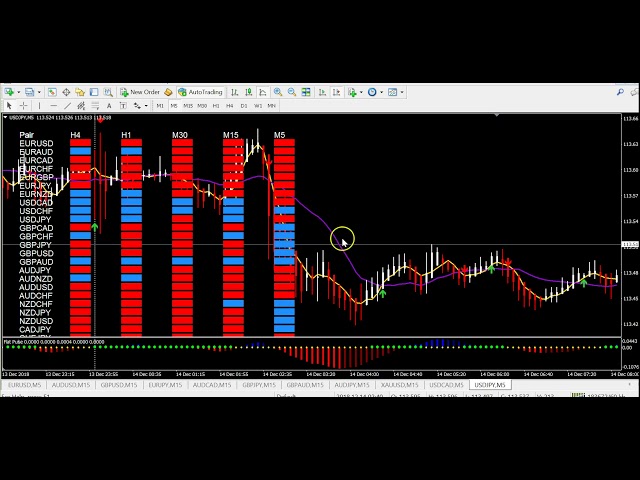The height and width of the screenshot is (480, 640).
Task: Click the zoom in magnifier icon
Action: point(278,92)
